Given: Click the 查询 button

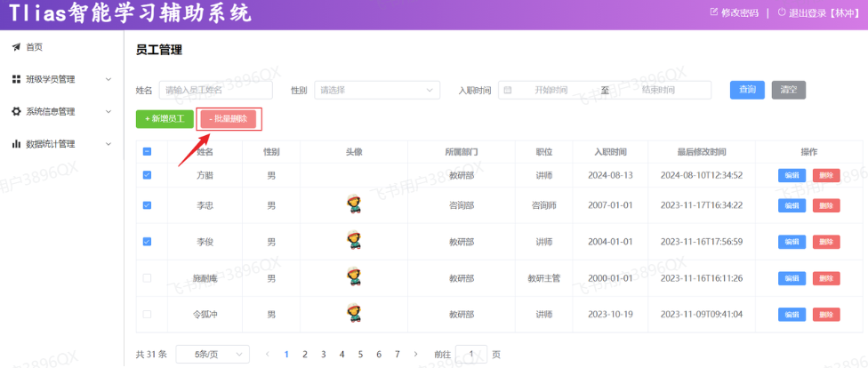Looking at the screenshot, I should pyautogui.click(x=747, y=90).
